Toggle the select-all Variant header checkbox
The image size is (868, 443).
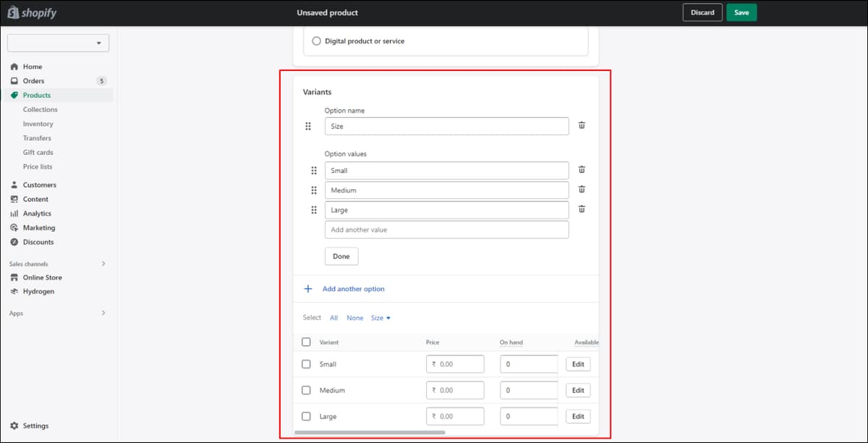coord(306,342)
